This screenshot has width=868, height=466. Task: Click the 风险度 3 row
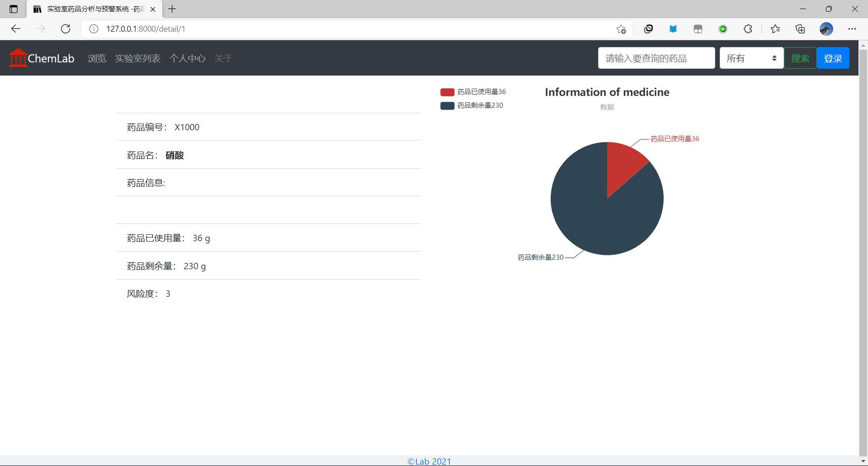(x=268, y=294)
